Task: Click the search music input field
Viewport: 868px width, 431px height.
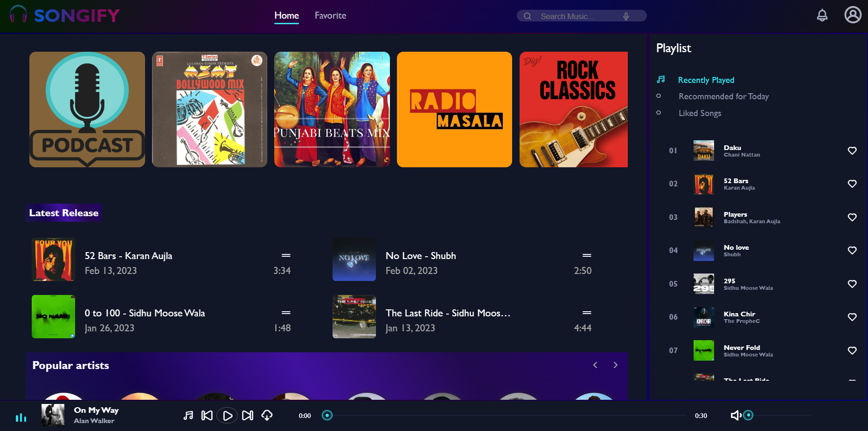Action: [578, 15]
